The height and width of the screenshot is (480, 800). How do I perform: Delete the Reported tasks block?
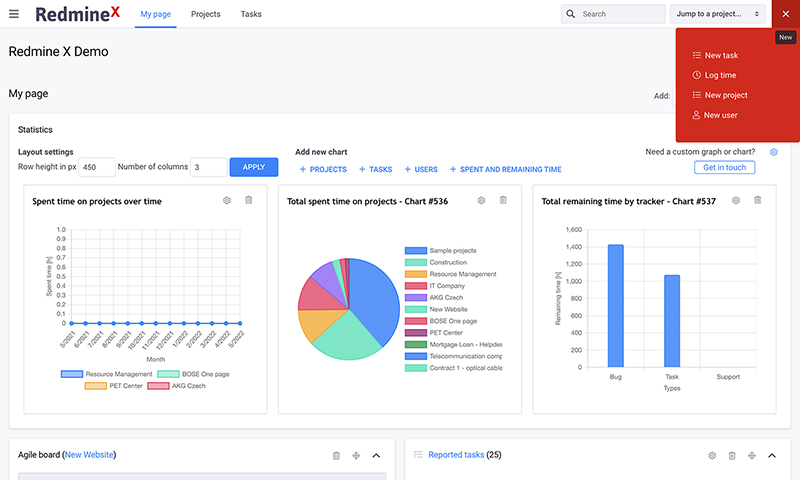(732, 456)
